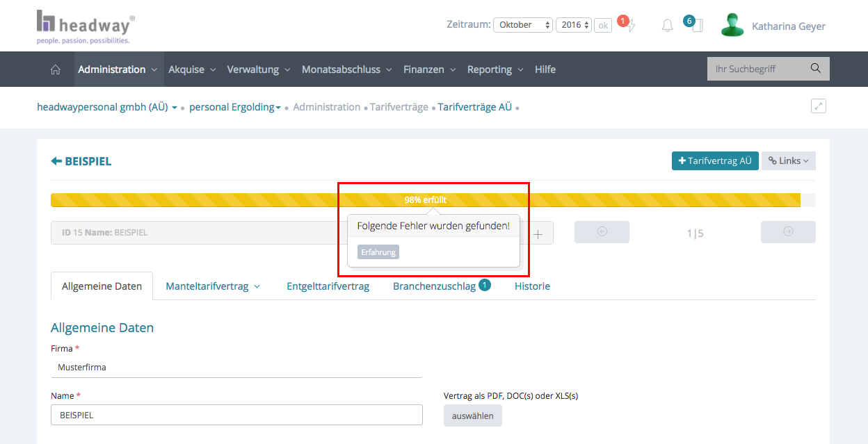The height and width of the screenshot is (444, 868).
Task: Open the Links dropdown button
Action: tap(788, 161)
